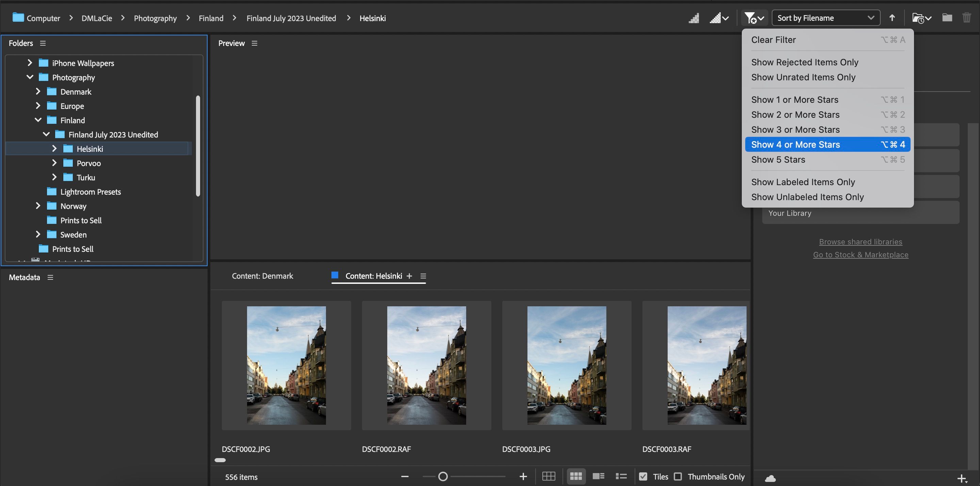Click the trash icon to delete items
Screen dimensions: 980x486
coord(967,17)
